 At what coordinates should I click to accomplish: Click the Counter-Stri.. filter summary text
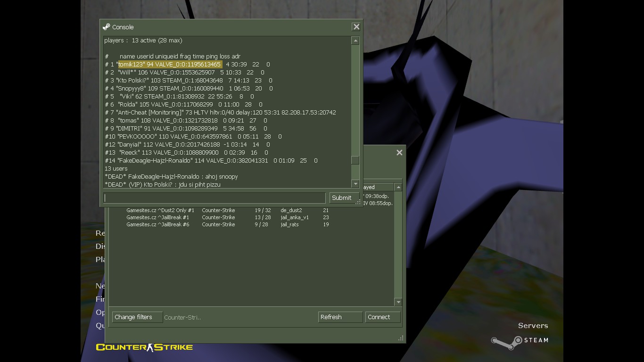(182, 317)
